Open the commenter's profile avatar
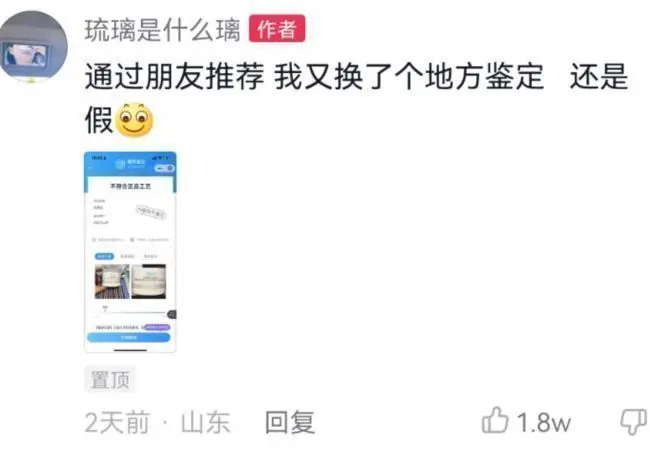The height and width of the screenshot is (453, 650). tap(34, 46)
